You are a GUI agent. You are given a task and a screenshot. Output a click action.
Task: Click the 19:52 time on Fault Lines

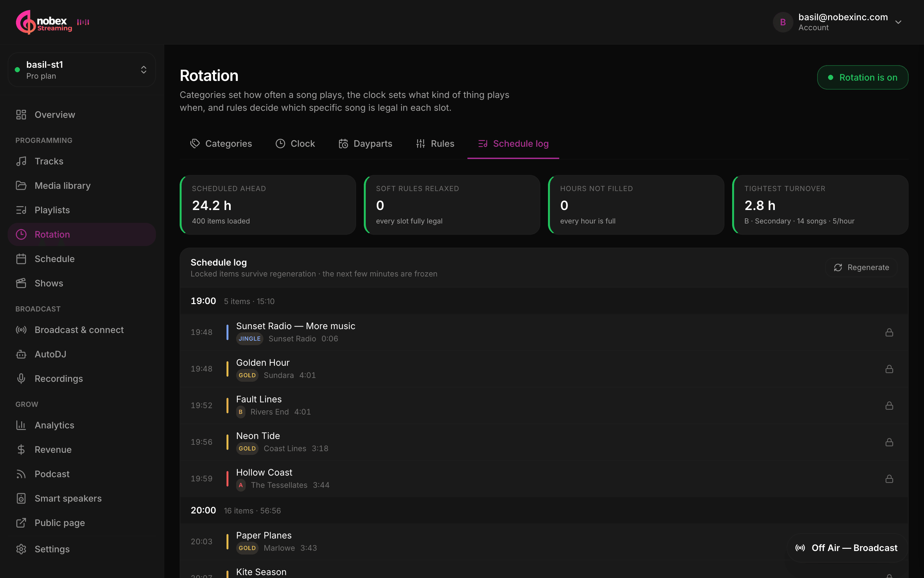201,406
